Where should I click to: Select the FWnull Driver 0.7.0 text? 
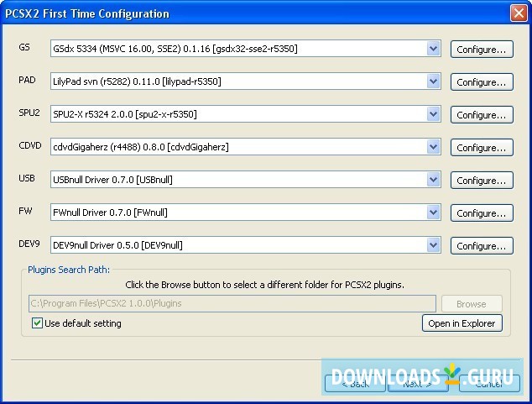[110, 212]
